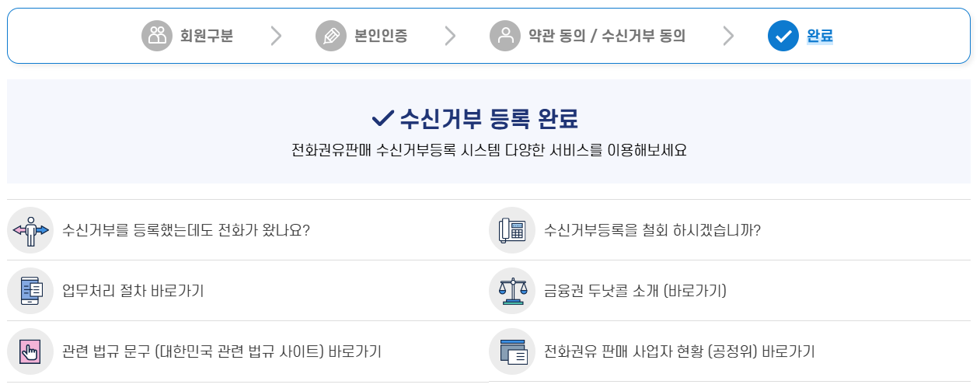Click the balance scales icon for 두낫콜
Screen dimensions: 980x388
pos(512,291)
